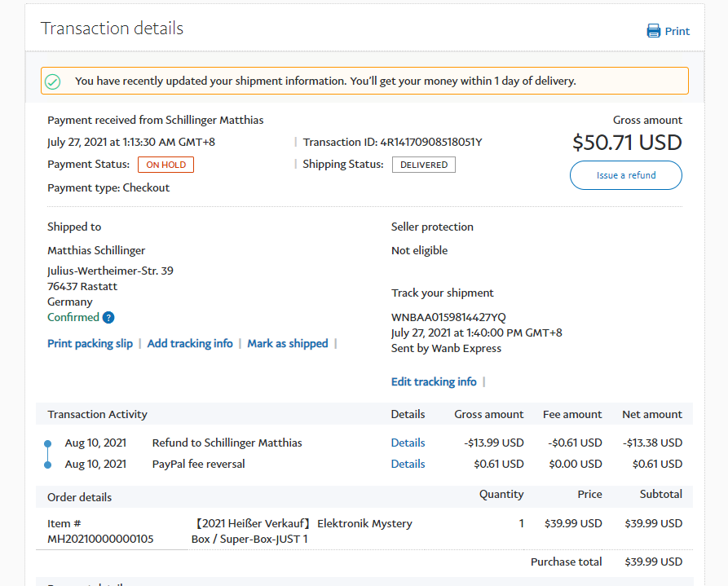Image resolution: width=728 pixels, height=586 pixels.
Task: Click the DELIVERED shipping status badge
Action: 423,165
